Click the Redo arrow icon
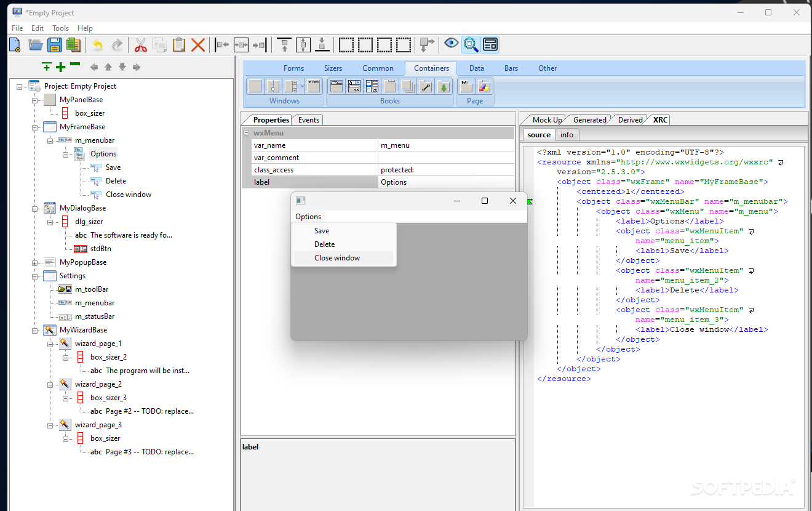812x511 pixels. click(x=117, y=44)
